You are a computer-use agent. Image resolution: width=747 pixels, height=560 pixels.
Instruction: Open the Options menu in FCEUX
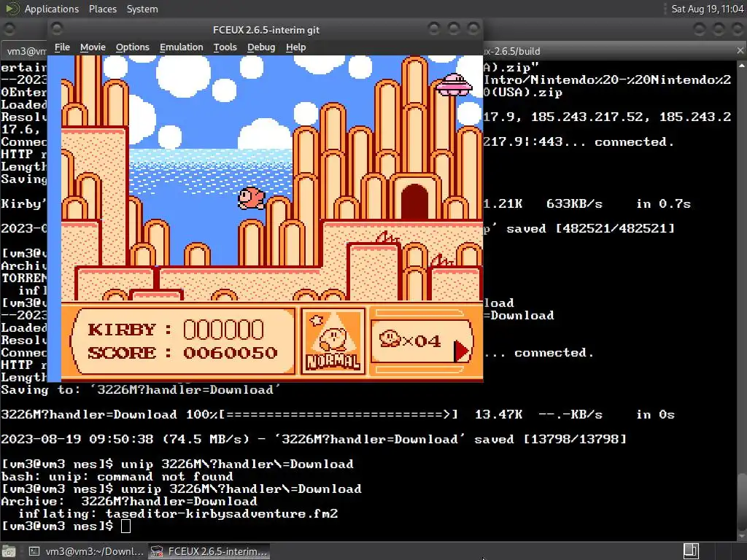(x=133, y=47)
